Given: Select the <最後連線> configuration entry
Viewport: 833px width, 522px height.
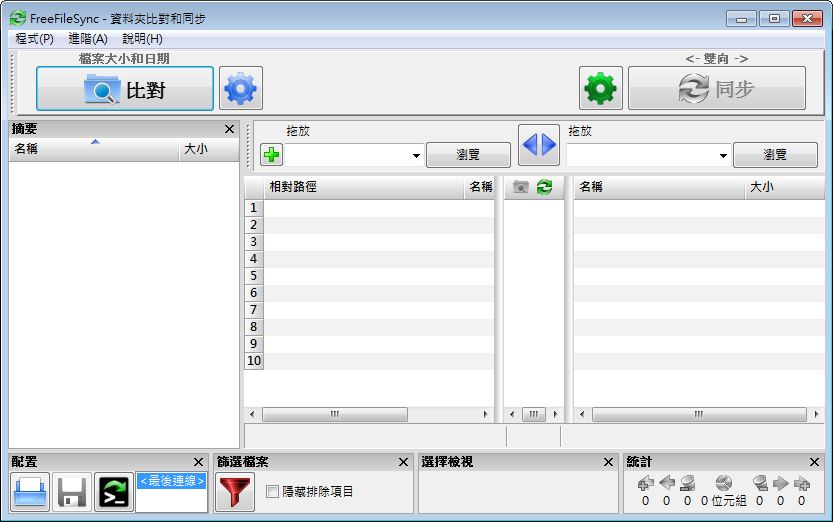Looking at the screenshot, I should (171, 481).
